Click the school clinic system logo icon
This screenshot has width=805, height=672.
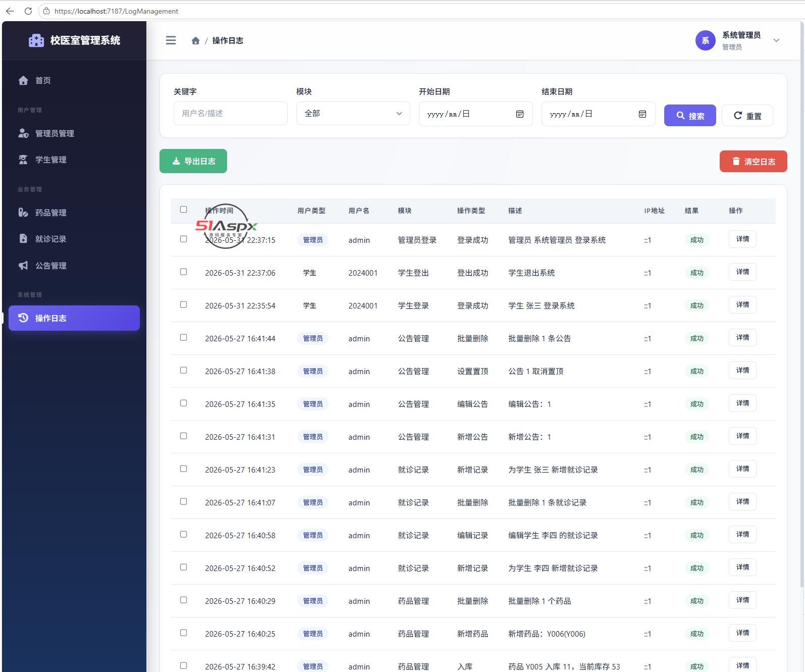tap(36, 40)
